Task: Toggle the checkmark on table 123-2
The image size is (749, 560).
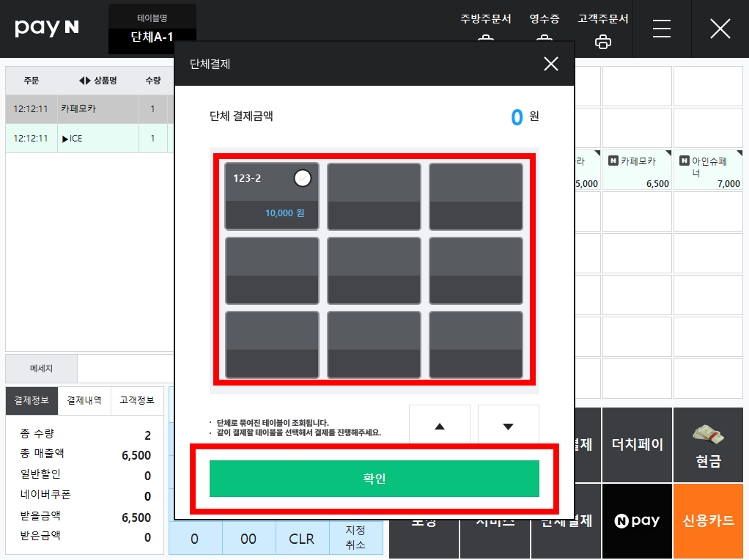Action: (303, 178)
